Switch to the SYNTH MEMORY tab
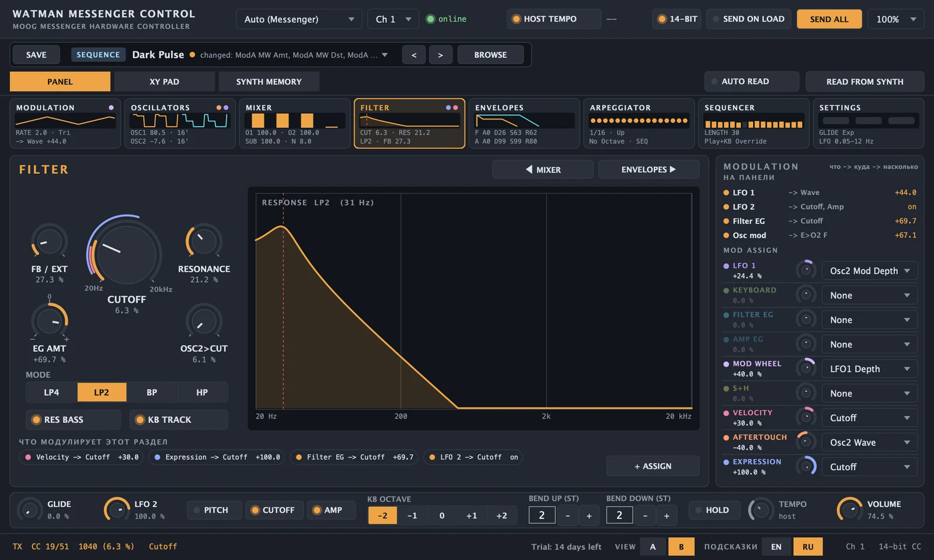Screen dimensions: 934x560 [269, 82]
